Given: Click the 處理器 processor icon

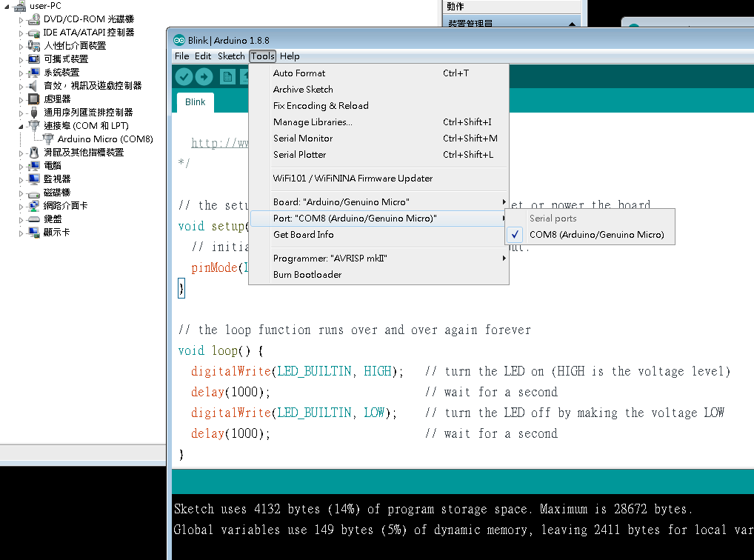Looking at the screenshot, I should (x=33, y=99).
